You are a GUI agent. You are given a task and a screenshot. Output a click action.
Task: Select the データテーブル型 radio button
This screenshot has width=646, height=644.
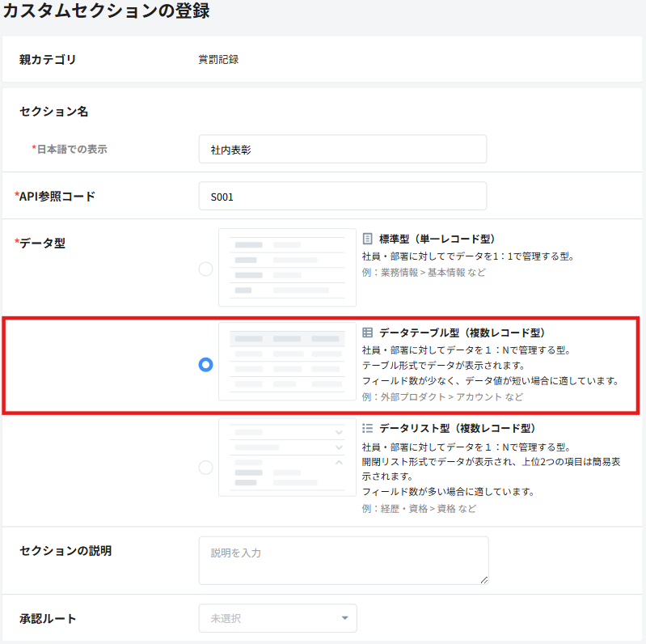pyautogui.click(x=205, y=364)
